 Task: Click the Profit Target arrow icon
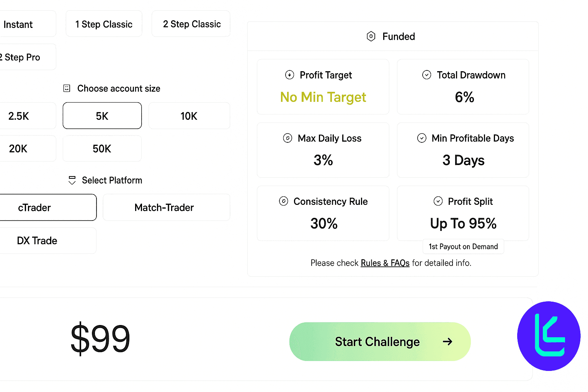pyautogui.click(x=290, y=75)
